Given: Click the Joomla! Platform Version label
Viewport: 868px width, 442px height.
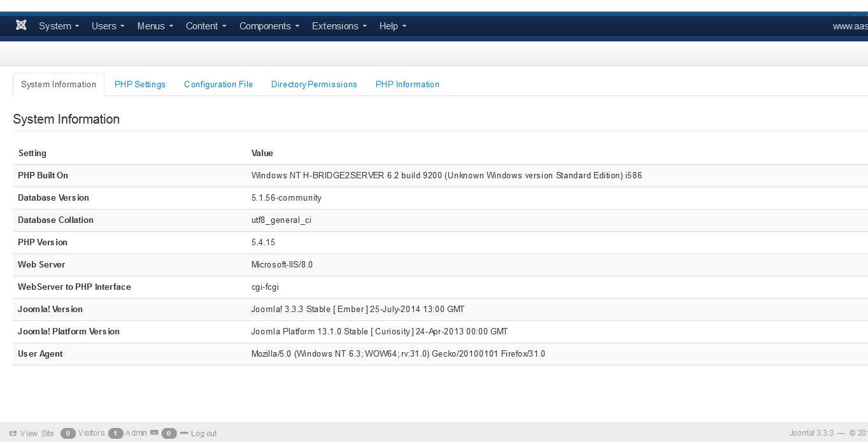Looking at the screenshot, I should click(69, 331).
